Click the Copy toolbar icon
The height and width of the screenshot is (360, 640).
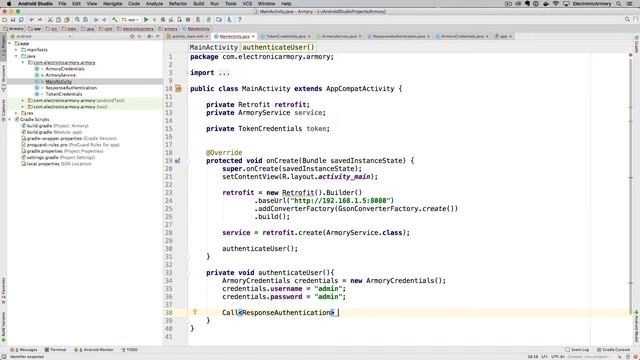coord(58,20)
